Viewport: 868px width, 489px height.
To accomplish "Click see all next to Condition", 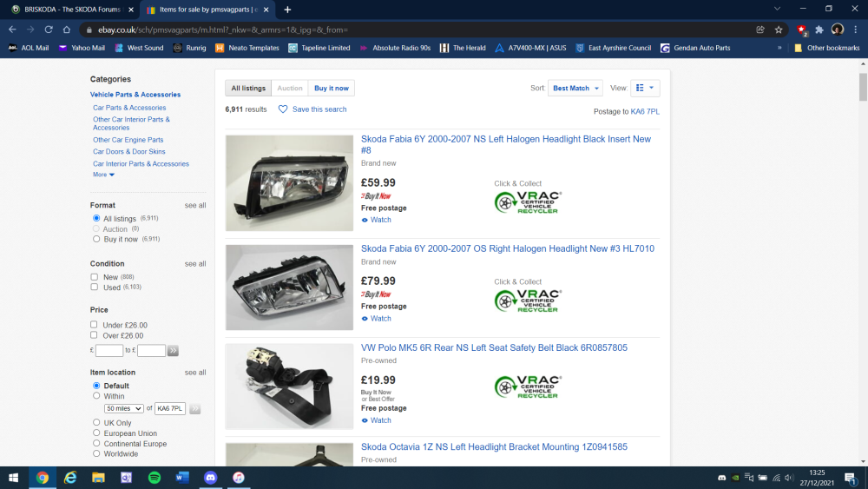I will (x=194, y=264).
